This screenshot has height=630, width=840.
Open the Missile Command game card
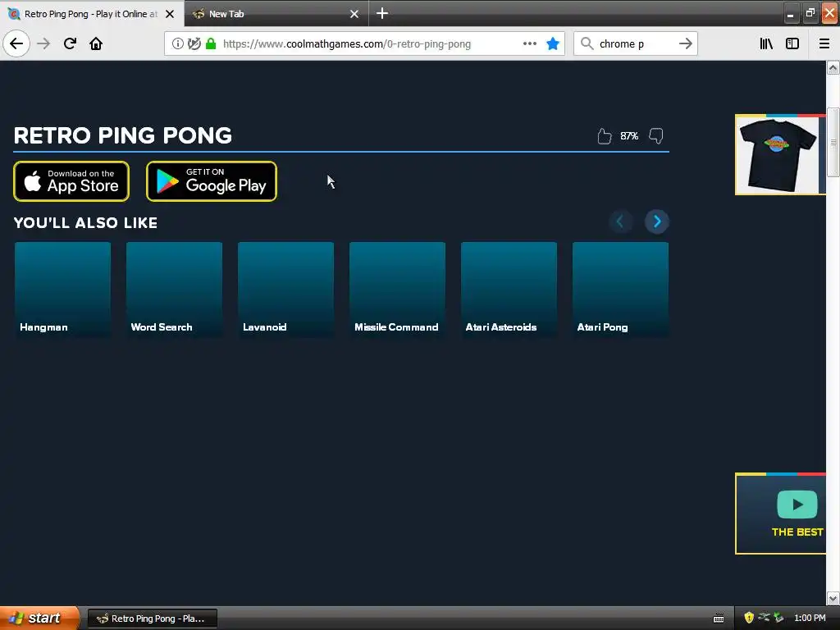pyautogui.click(x=397, y=290)
